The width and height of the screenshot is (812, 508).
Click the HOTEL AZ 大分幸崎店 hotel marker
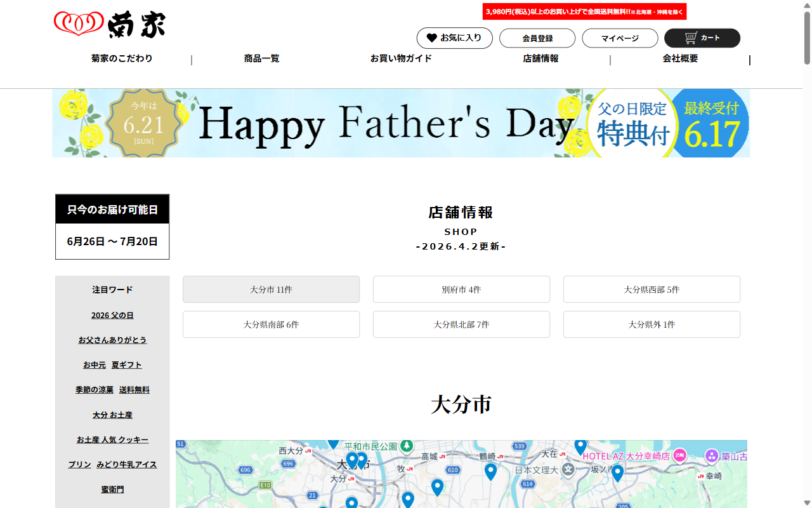point(679,455)
